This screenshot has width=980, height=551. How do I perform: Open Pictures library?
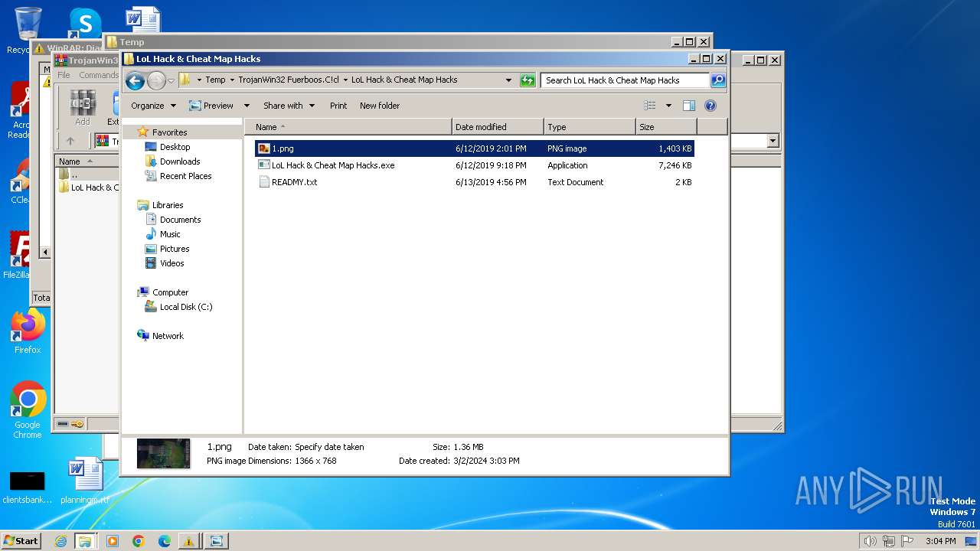coord(175,249)
